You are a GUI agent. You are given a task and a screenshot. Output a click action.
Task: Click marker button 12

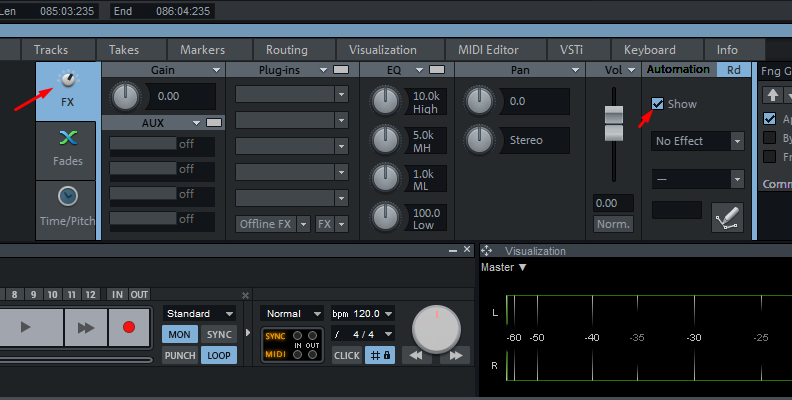click(x=90, y=294)
